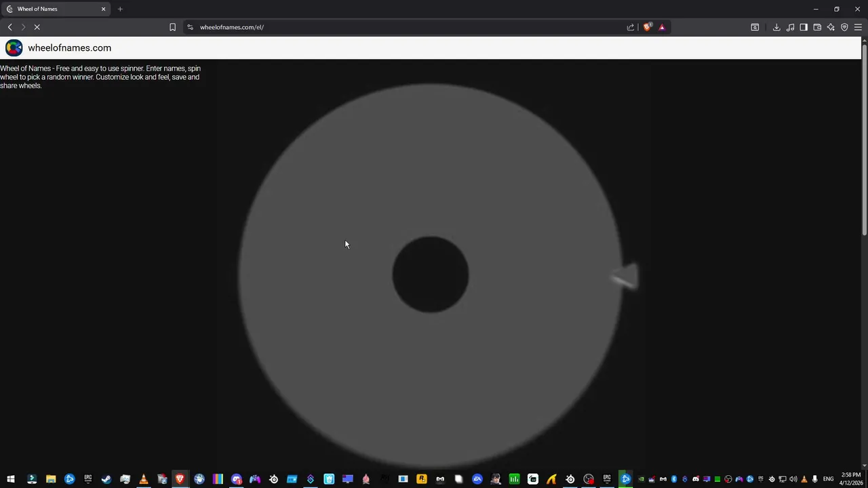
Task: Click the Brave Shields lion icon
Action: coord(647,27)
